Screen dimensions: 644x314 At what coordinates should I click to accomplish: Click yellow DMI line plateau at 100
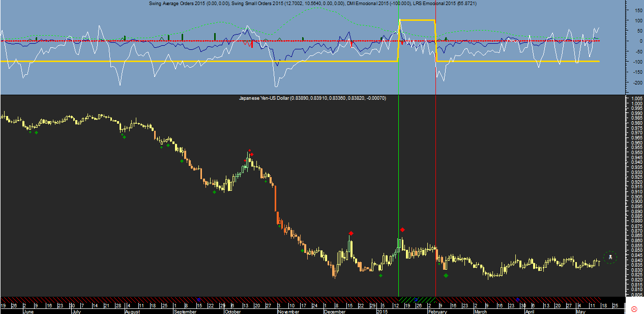click(x=417, y=20)
